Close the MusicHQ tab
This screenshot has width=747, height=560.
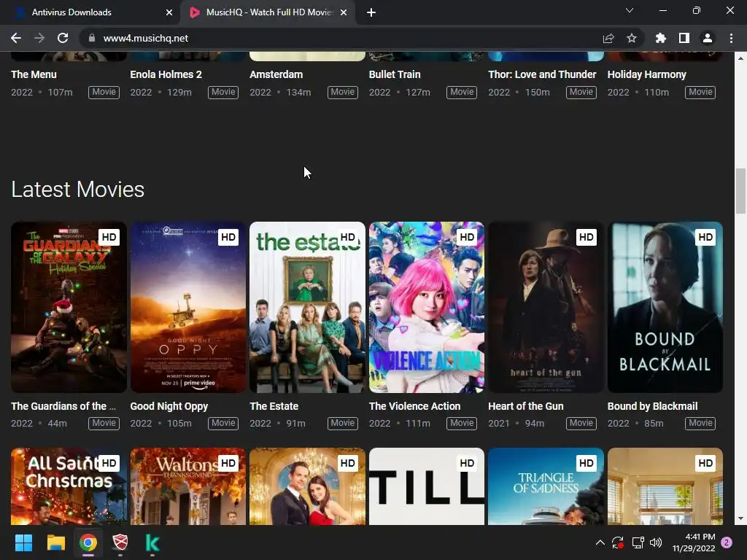[x=344, y=12]
